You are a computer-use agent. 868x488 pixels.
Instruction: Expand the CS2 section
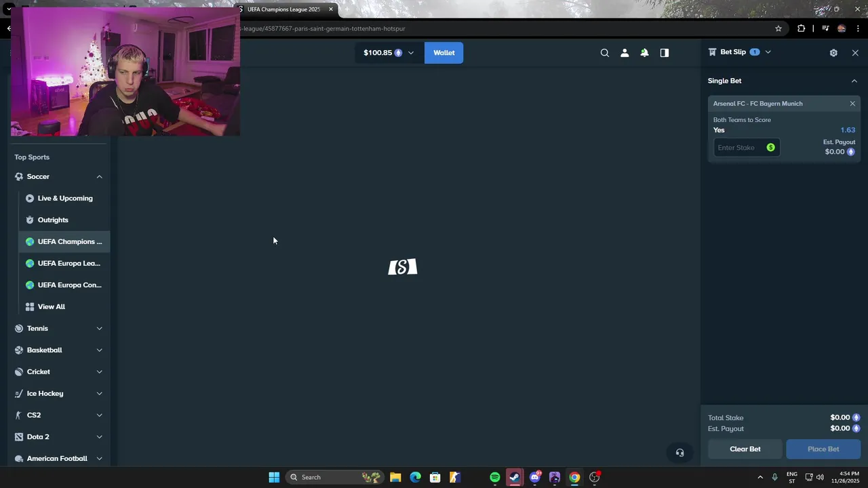tap(99, 415)
